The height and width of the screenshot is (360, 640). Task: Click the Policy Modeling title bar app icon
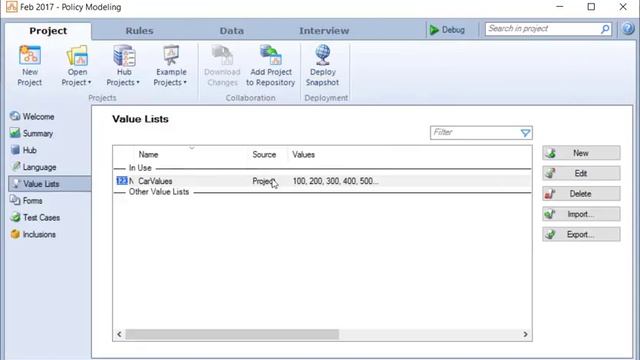(x=11, y=7)
